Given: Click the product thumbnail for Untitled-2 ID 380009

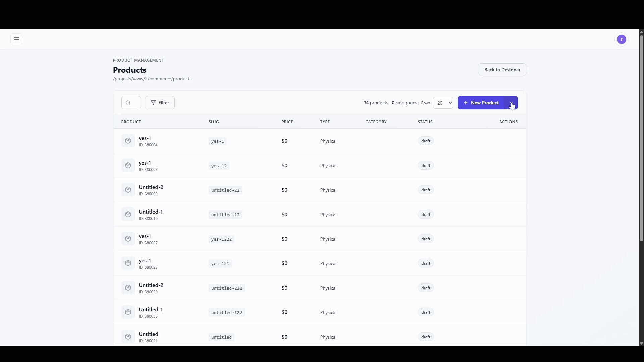Looking at the screenshot, I should pyautogui.click(x=128, y=190).
